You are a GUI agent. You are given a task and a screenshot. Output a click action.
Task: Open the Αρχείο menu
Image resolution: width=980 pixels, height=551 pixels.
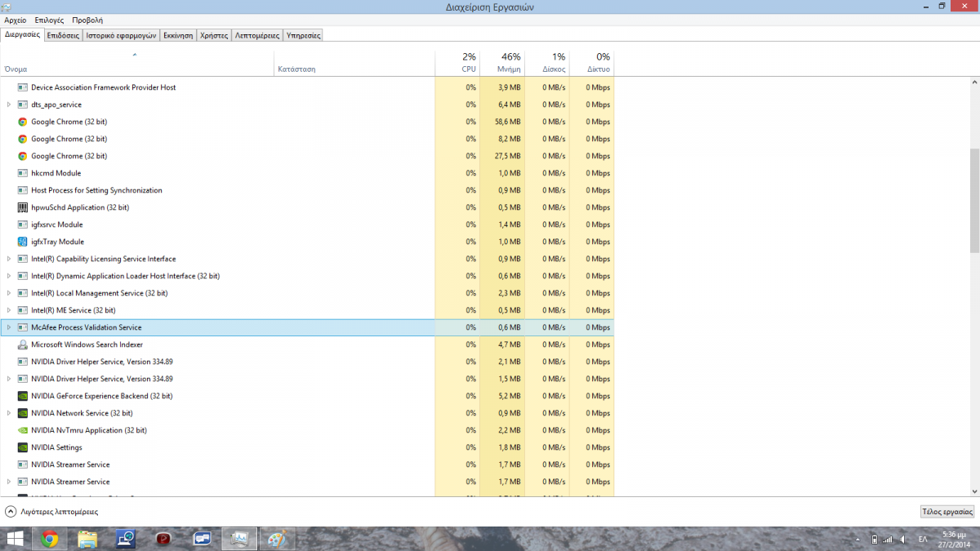(x=16, y=20)
